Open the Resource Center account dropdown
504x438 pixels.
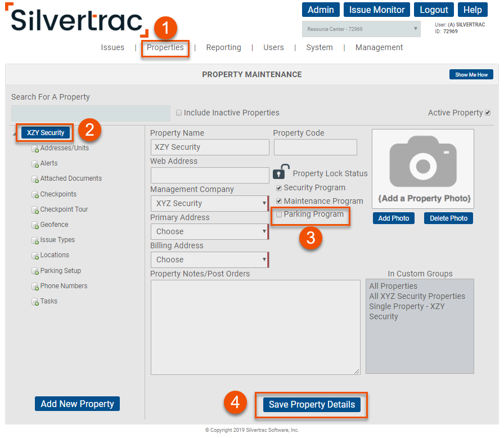361,29
